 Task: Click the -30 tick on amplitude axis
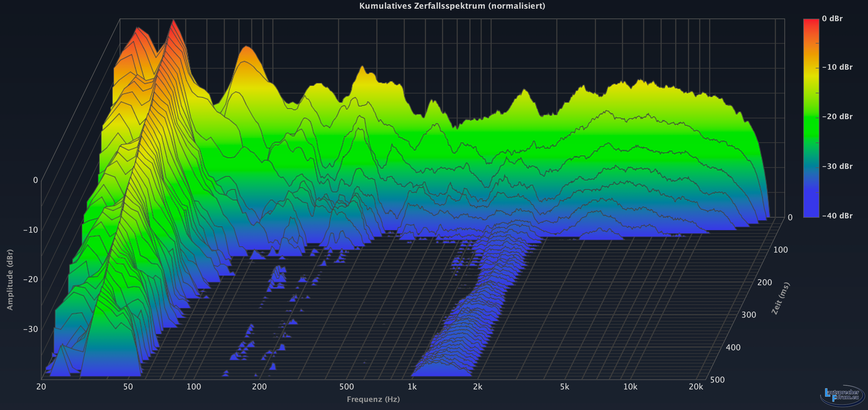30,329
